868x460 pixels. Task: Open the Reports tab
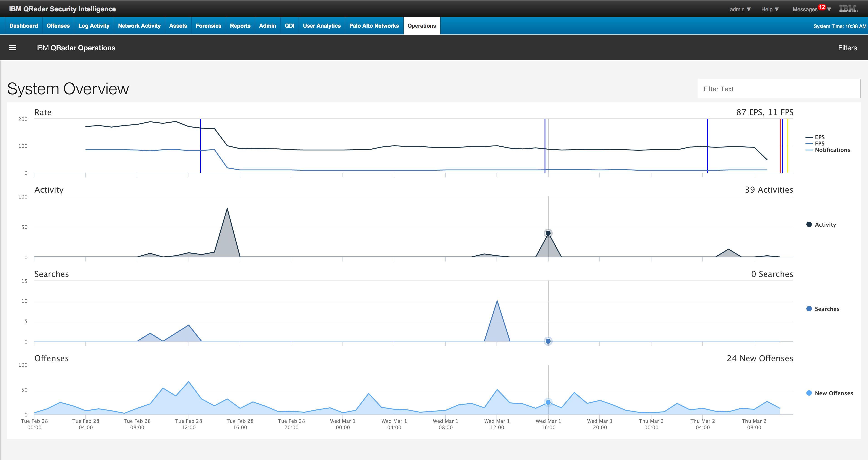[240, 26]
